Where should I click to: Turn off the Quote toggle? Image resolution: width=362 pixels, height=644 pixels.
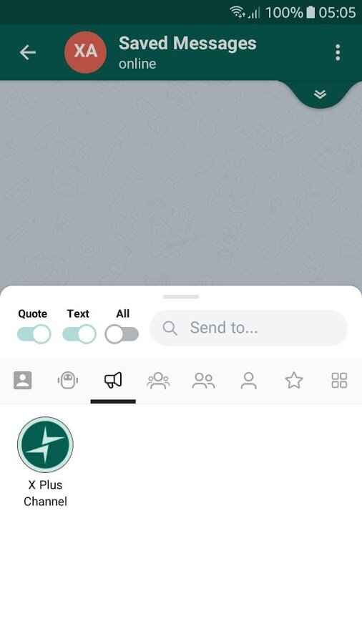point(34,334)
